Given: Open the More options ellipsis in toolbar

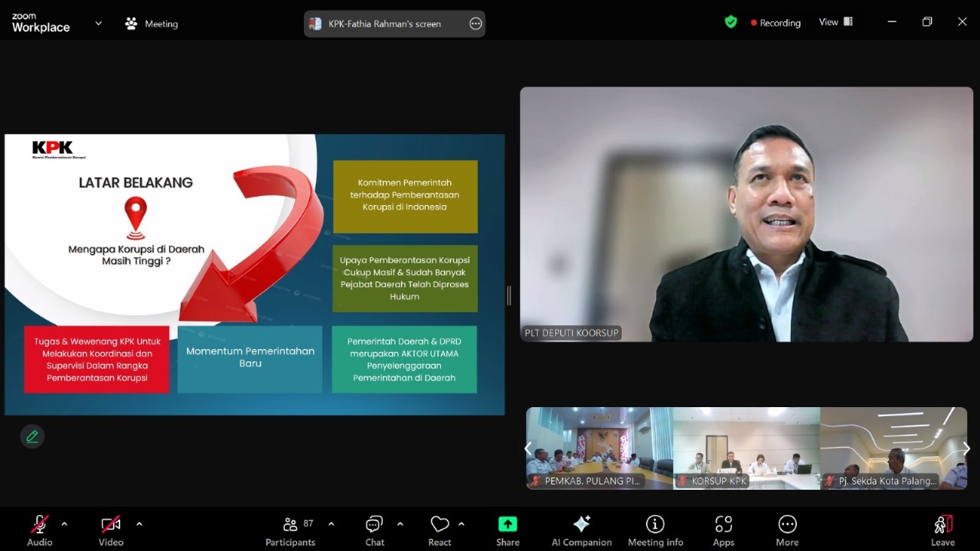Looking at the screenshot, I should (x=787, y=524).
